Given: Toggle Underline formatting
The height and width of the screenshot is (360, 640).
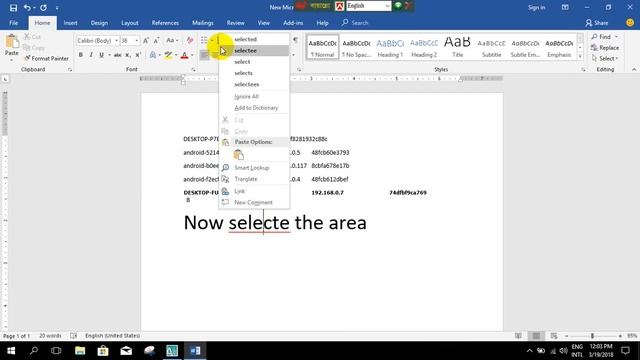Looking at the screenshot, I should [101, 55].
